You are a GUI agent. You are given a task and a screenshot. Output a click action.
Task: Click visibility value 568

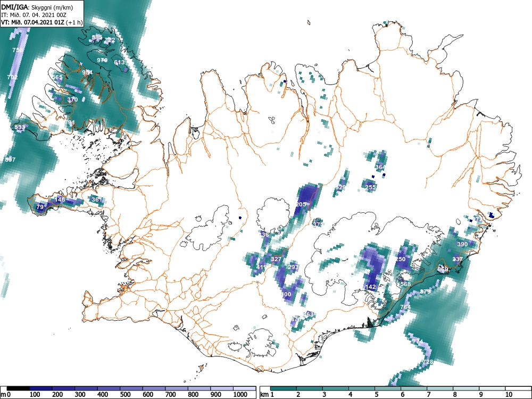[405, 284]
